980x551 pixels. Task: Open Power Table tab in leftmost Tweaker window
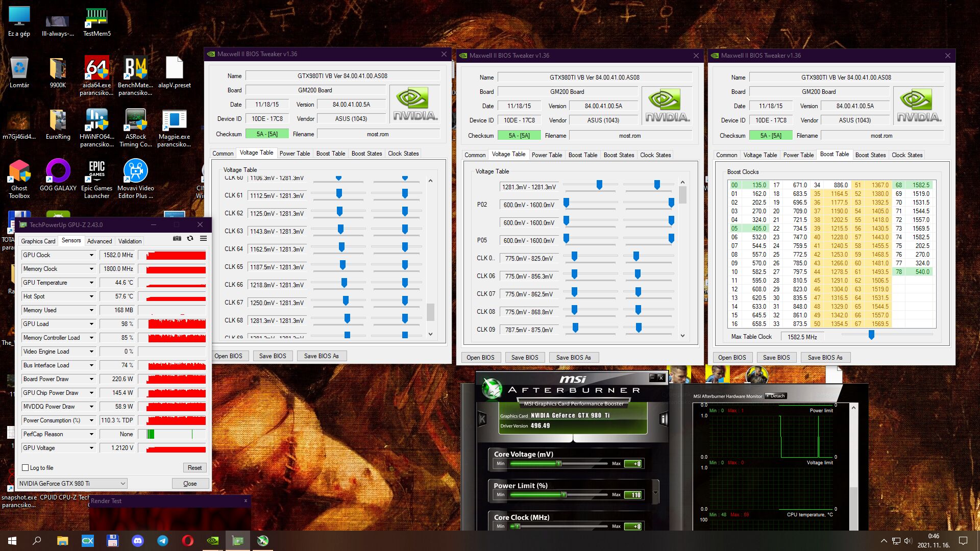point(295,154)
